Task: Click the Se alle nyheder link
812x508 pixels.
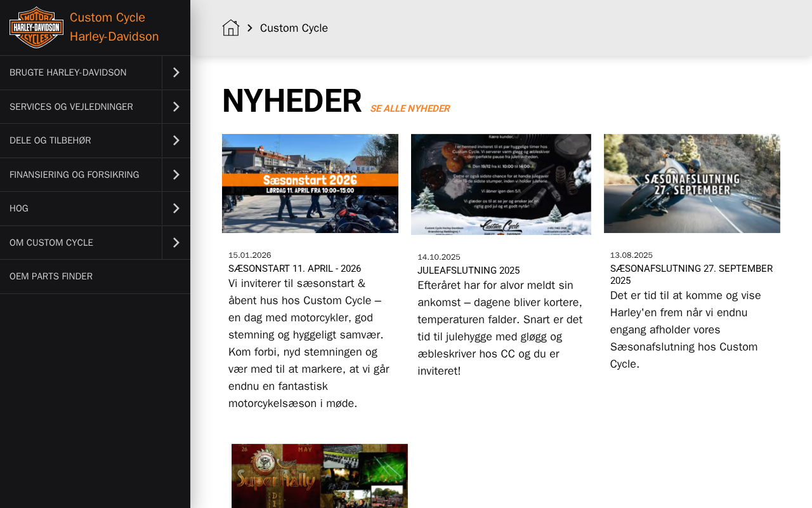Action: pyautogui.click(x=410, y=109)
